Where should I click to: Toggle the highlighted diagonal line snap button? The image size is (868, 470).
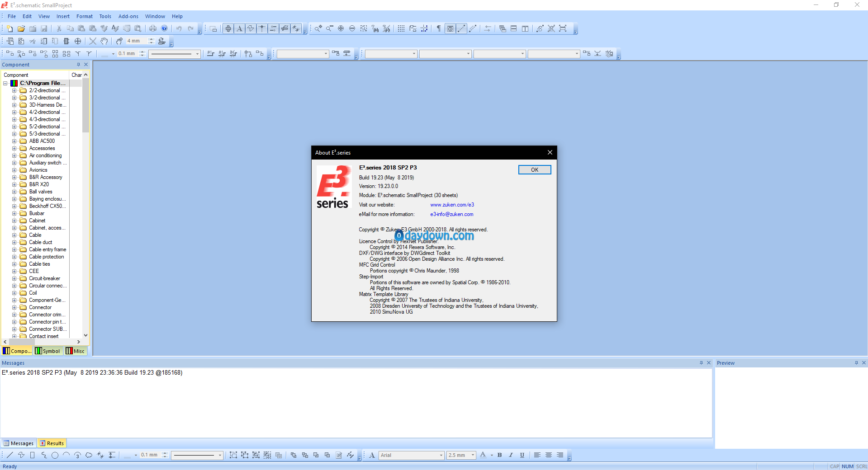[x=461, y=28]
